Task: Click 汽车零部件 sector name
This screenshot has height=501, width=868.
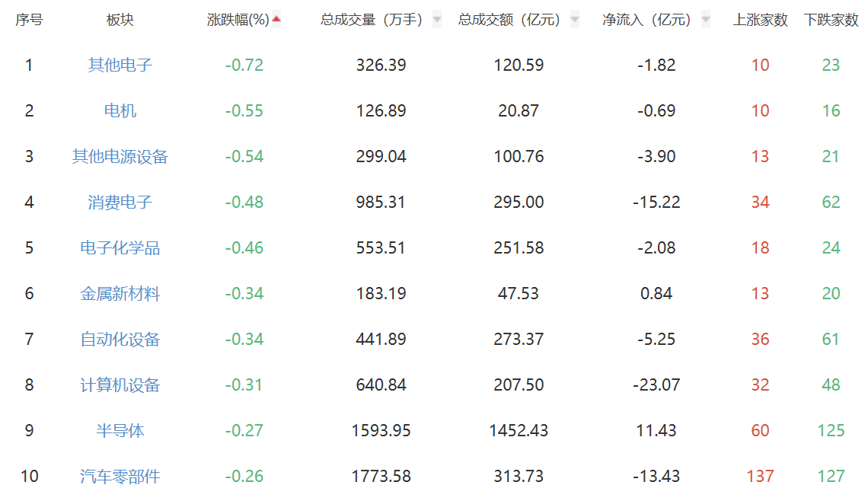Action: pyautogui.click(x=120, y=476)
